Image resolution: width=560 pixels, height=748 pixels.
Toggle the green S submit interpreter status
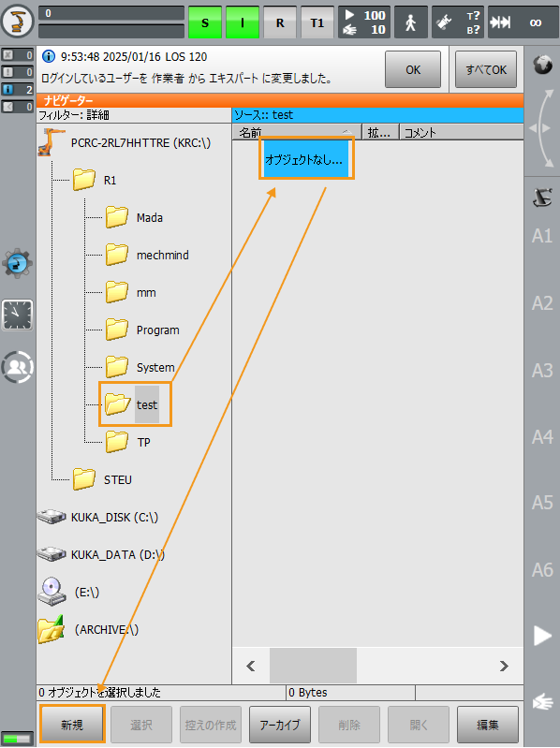(x=205, y=22)
